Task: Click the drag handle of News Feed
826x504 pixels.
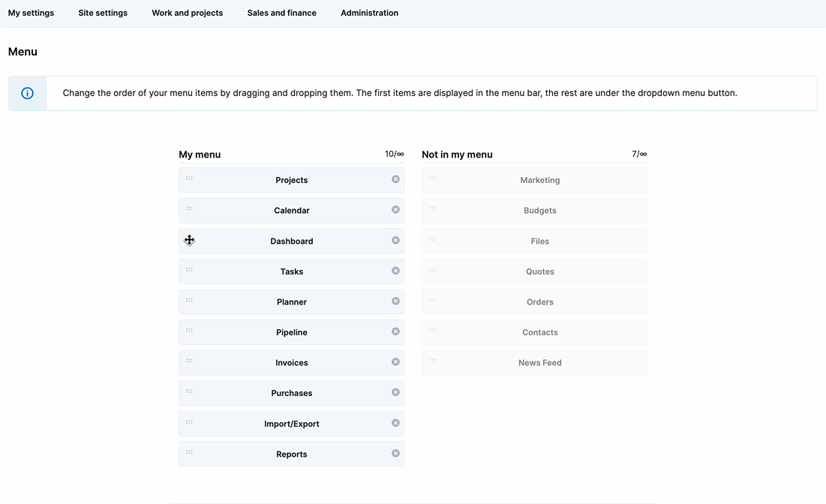Action: point(432,361)
